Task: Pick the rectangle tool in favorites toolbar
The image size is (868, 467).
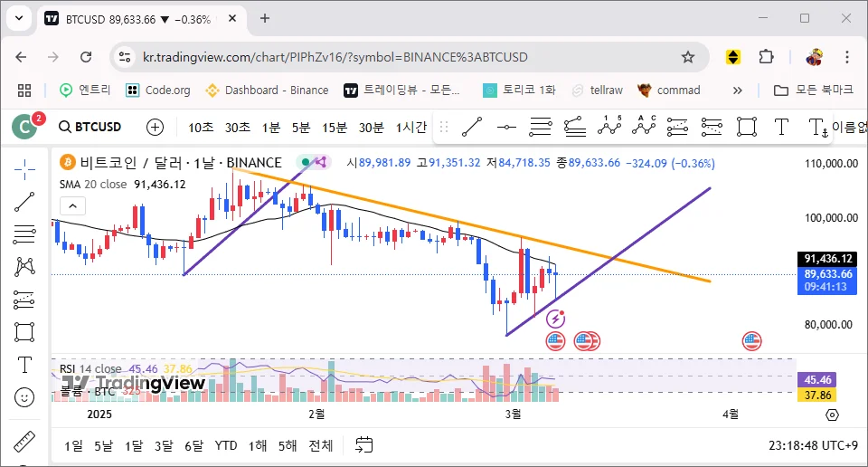Action: (x=747, y=127)
